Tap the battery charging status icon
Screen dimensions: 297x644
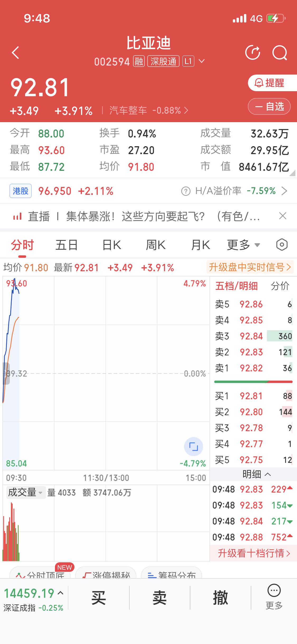276,19
